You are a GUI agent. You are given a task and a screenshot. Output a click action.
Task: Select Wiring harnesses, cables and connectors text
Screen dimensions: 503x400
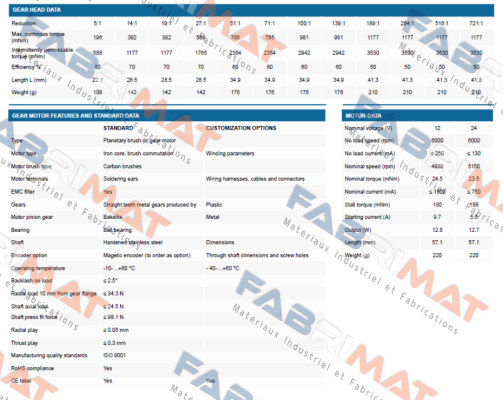255,179
